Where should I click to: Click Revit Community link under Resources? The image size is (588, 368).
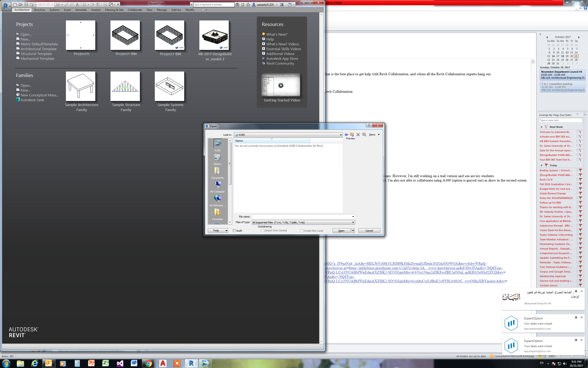[280, 63]
